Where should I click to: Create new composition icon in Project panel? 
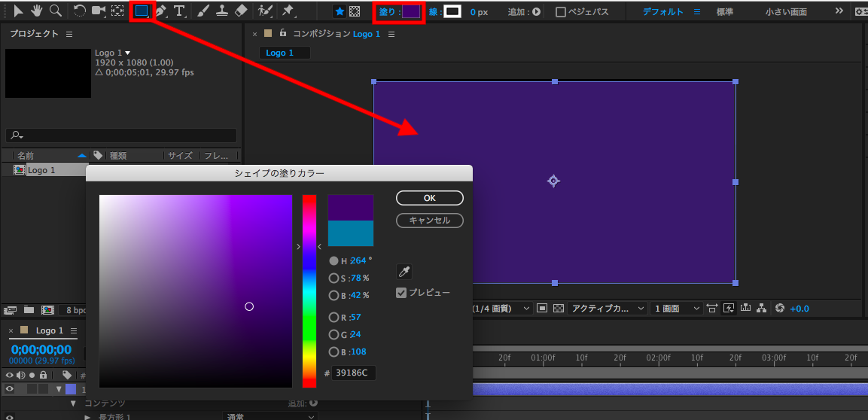pos(47,310)
